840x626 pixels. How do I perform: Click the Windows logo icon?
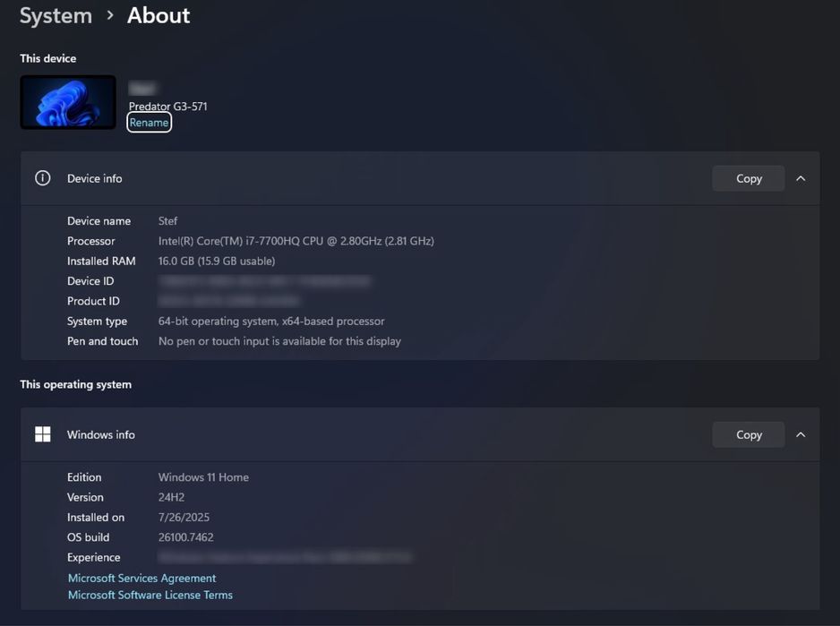point(43,434)
